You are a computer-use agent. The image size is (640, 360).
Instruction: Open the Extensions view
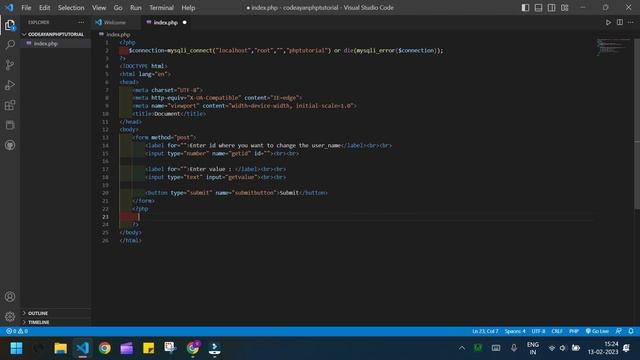pyautogui.click(x=10, y=105)
